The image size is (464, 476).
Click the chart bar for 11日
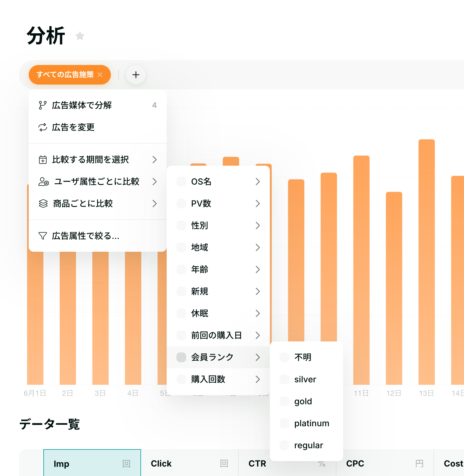point(361,270)
